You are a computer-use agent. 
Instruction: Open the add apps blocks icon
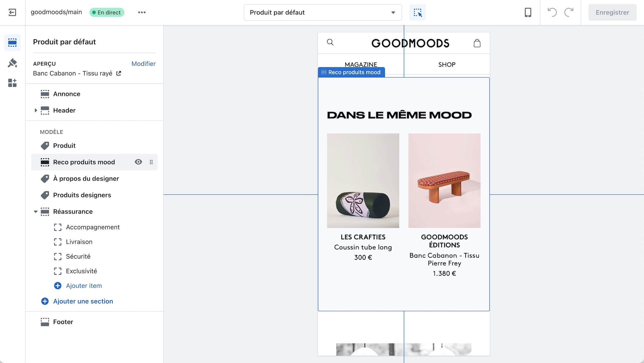[x=12, y=83]
